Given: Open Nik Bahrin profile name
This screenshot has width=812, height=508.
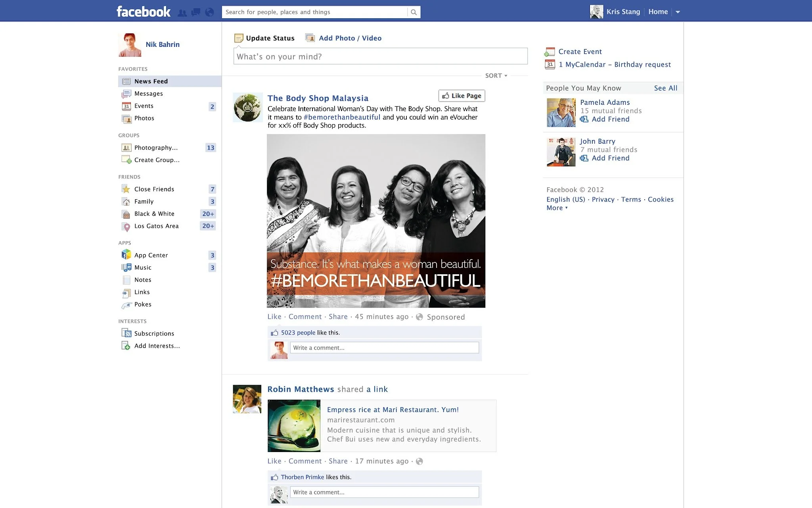Looking at the screenshot, I should (163, 44).
